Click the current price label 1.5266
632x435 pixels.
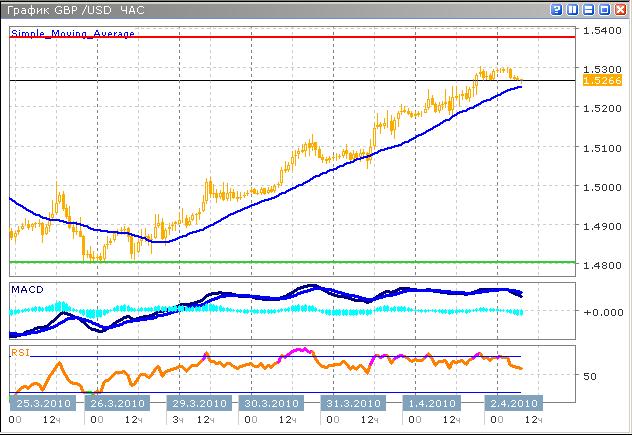[x=596, y=80]
